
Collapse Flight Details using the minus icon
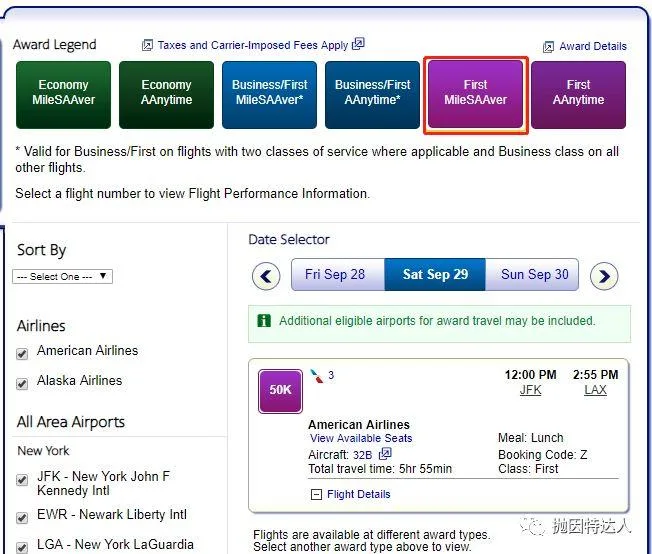click(316, 494)
